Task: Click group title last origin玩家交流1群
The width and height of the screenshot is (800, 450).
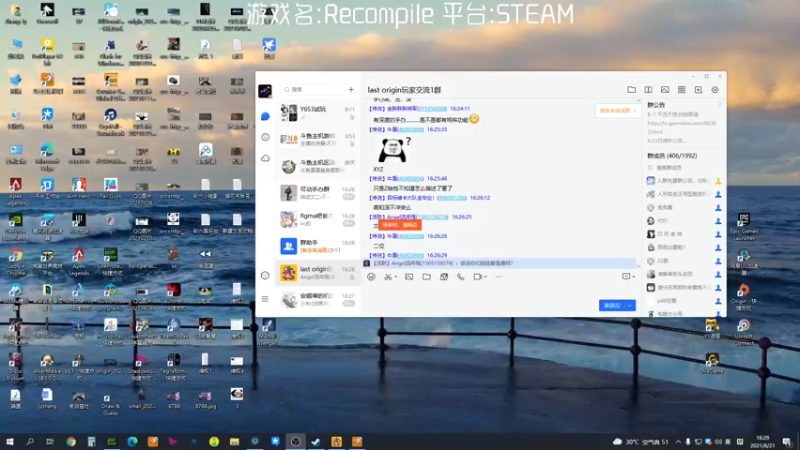Action: coord(405,90)
